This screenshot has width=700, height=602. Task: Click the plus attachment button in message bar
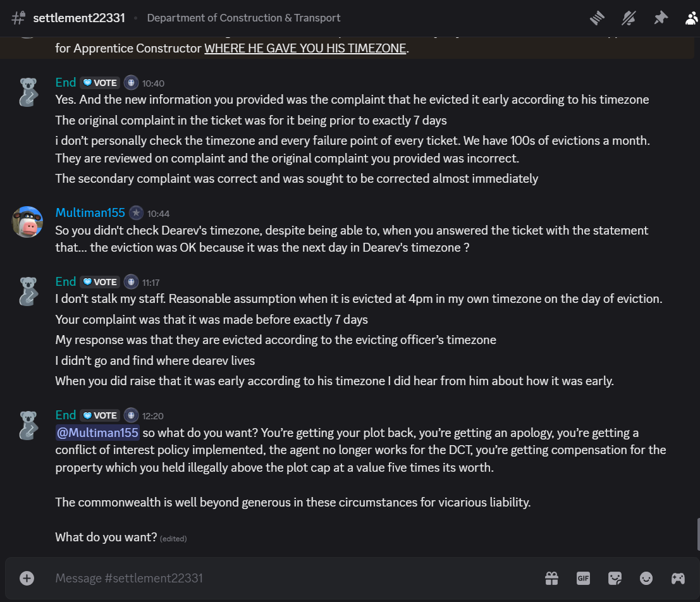point(27,579)
